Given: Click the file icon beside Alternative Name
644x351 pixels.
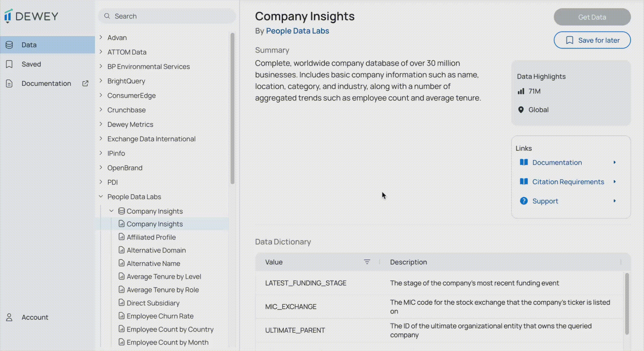Looking at the screenshot, I should 122,263.
